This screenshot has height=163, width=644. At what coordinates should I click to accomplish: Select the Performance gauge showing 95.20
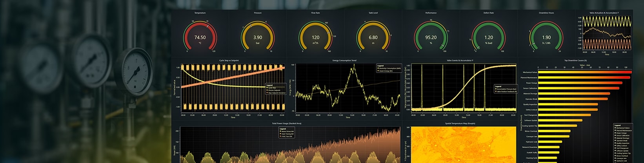(x=431, y=38)
